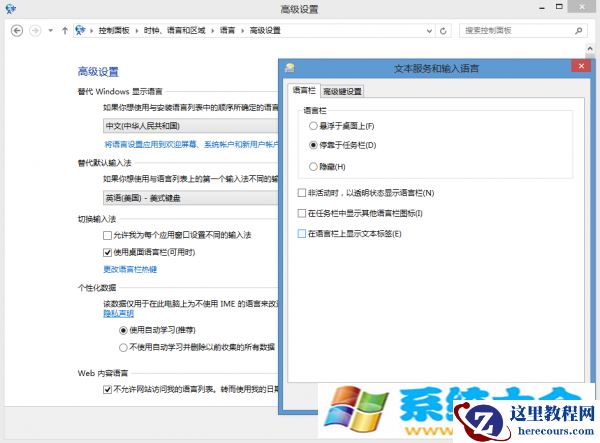Open the recent locations dropdown arrow
Screen dimensions: 600x443
(x=51, y=31)
